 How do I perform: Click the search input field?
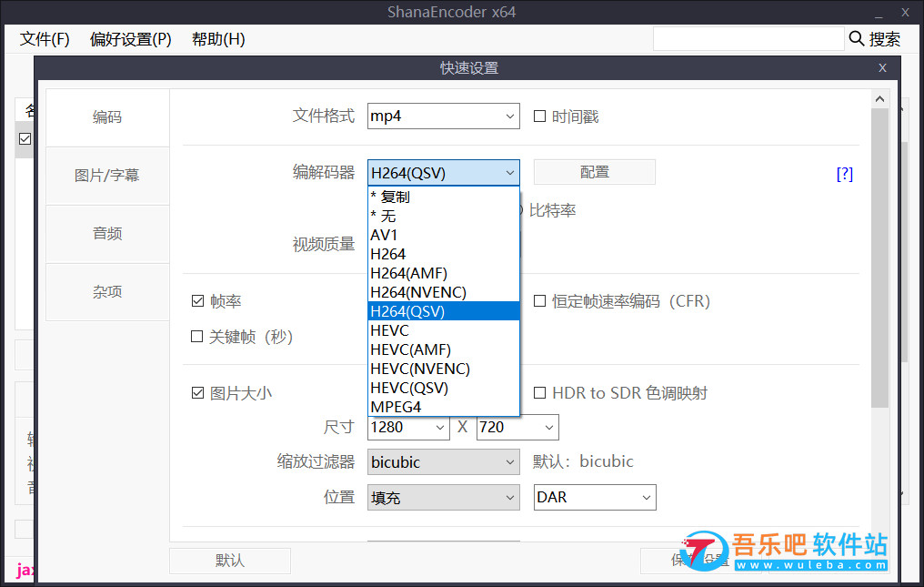coord(748,39)
